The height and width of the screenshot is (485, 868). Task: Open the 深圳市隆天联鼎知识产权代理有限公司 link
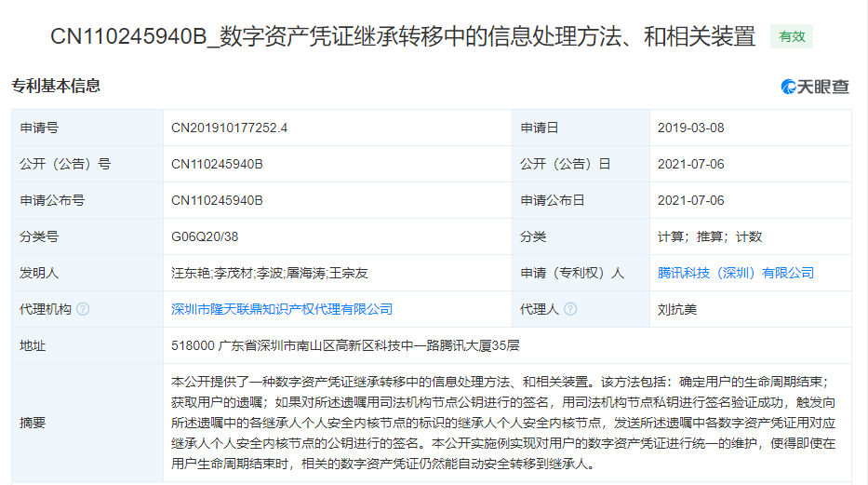coord(282,309)
